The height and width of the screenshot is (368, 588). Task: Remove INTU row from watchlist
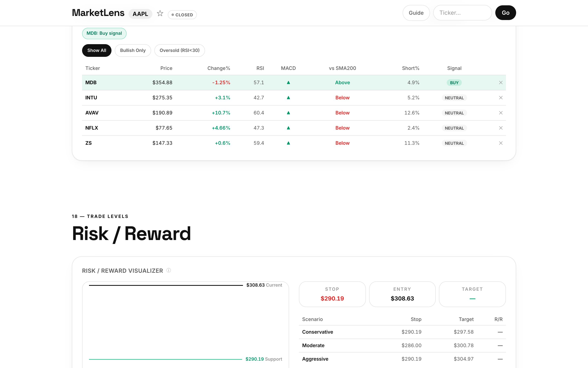501,98
